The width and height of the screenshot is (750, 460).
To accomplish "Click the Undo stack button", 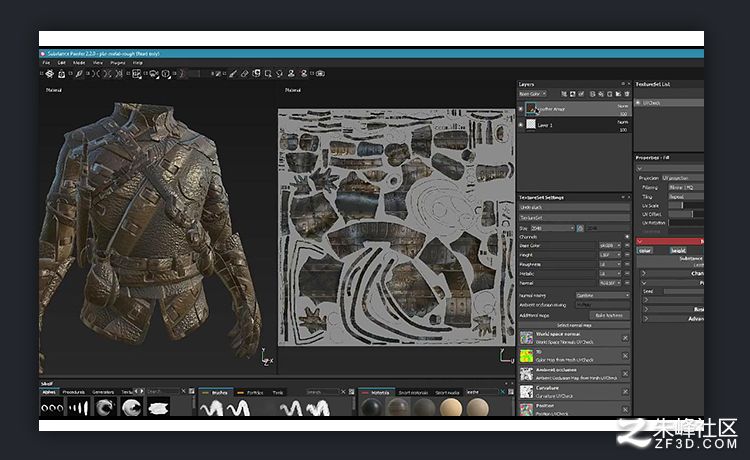I will (574, 208).
